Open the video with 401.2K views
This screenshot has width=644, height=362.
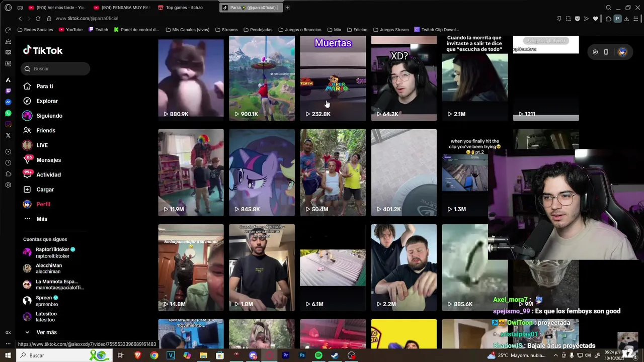(404, 172)
